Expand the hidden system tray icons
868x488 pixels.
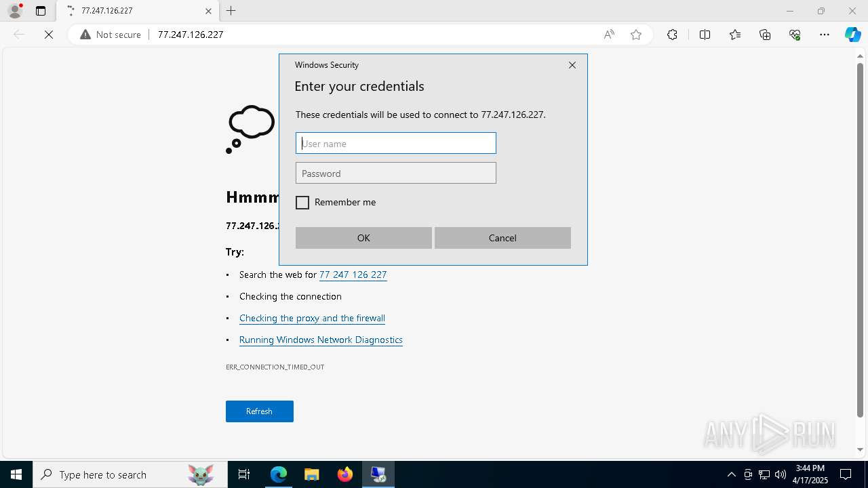pyautogui.click(x=731, y=474)
